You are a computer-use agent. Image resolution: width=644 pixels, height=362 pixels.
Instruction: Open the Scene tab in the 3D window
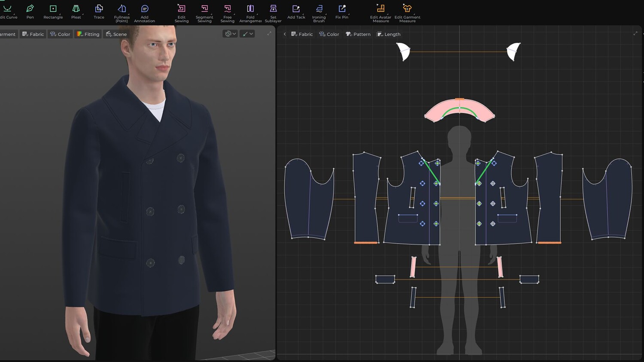(x=116, y=34)
